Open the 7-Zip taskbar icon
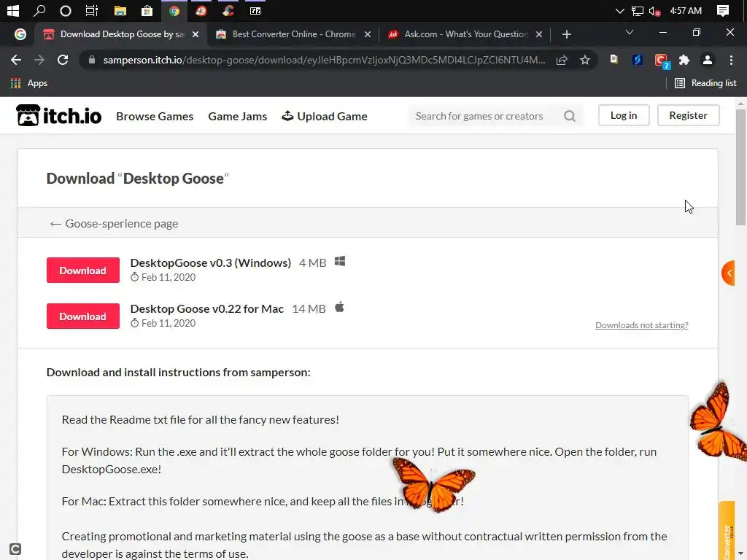Screen dimensions: 747x560 coord(255,10)
